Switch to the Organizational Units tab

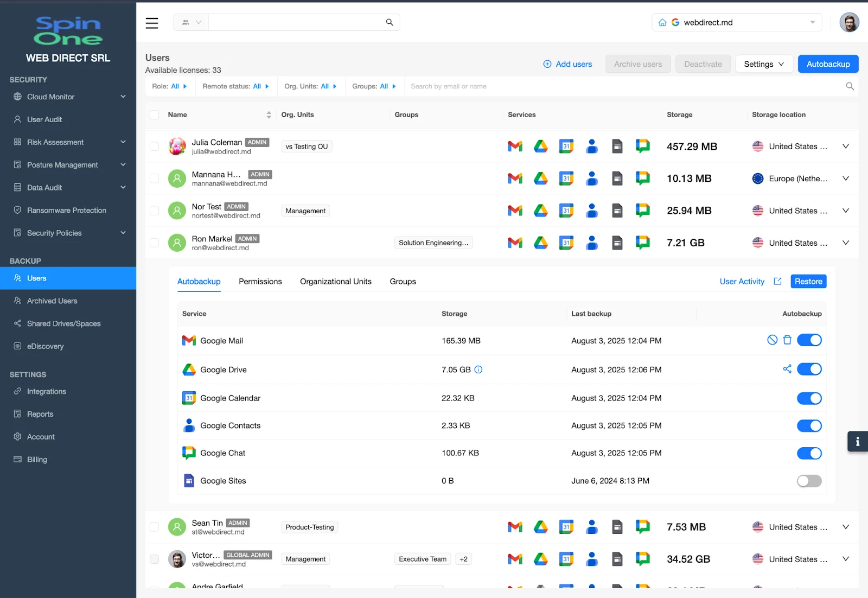pyautogui.click(x=335, y=281)
